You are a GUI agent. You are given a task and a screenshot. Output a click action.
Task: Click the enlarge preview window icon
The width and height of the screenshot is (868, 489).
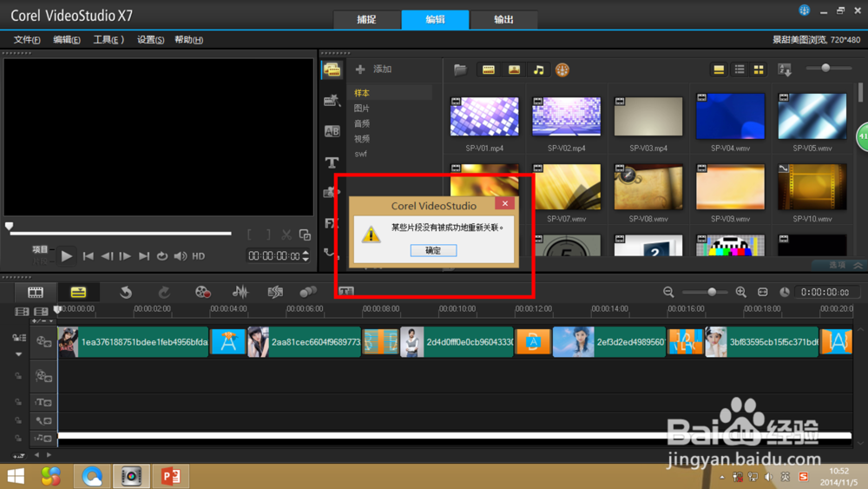(x=305, y=235)
